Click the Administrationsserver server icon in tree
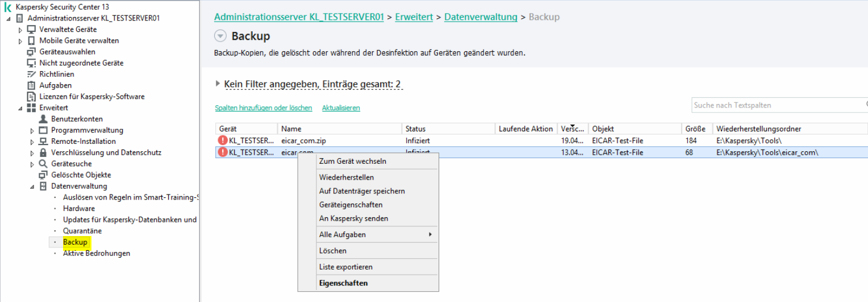 [20, 18]
